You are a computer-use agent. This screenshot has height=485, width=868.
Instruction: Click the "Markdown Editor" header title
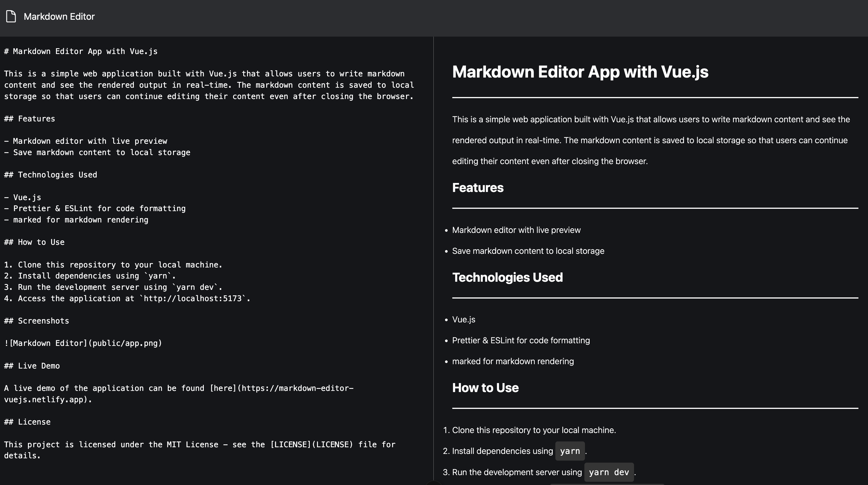[x=59, y=17]
